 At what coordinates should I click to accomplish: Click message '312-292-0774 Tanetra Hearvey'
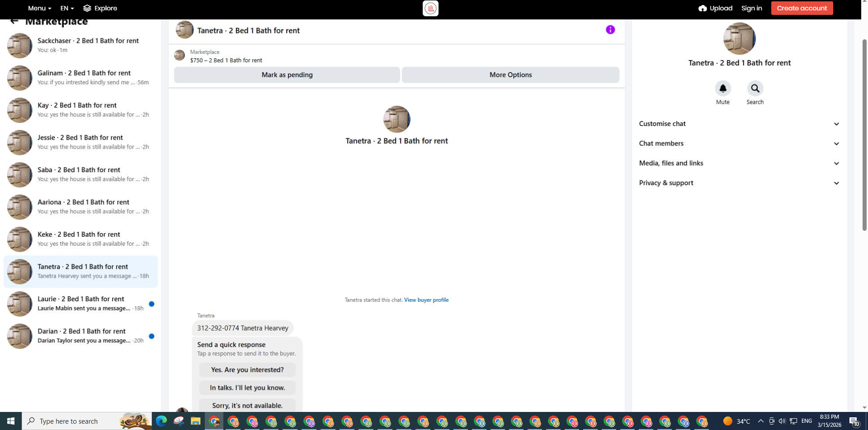(243, 328)
